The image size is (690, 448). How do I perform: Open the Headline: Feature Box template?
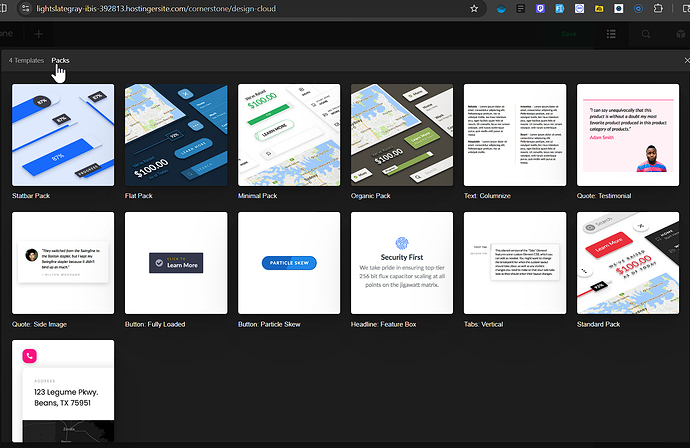click(402, 262)
